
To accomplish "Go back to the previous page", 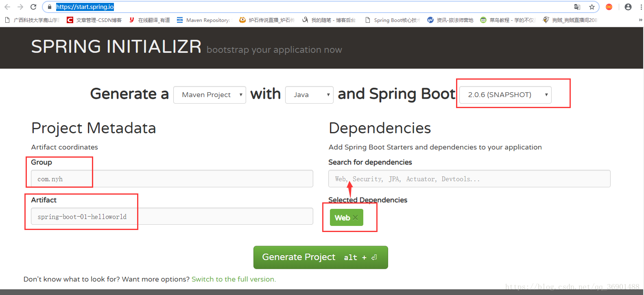I will [x=7, y=7].
